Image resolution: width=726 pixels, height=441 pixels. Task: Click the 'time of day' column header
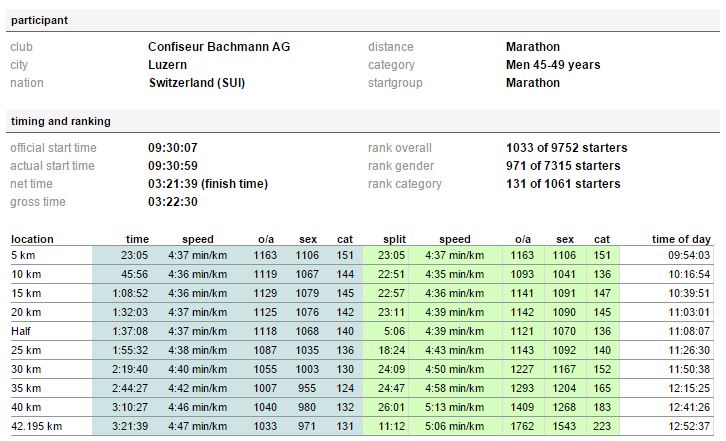click(681, 239)
